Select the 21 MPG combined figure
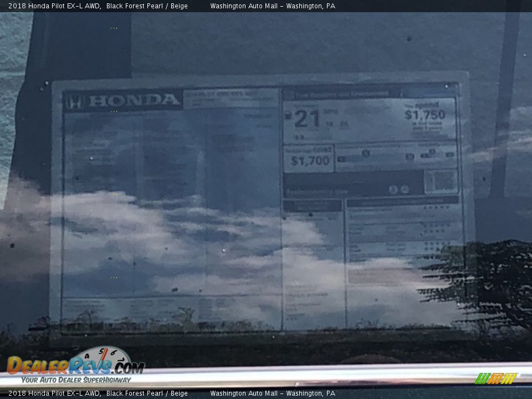Image resolution: width=532 pixels, height=399 pixels. (x=307, y=119)
